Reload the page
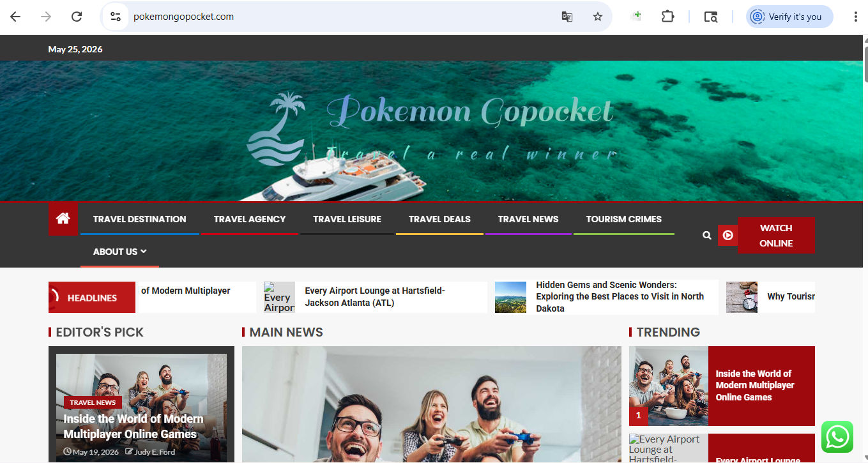 tap(77, 17)
